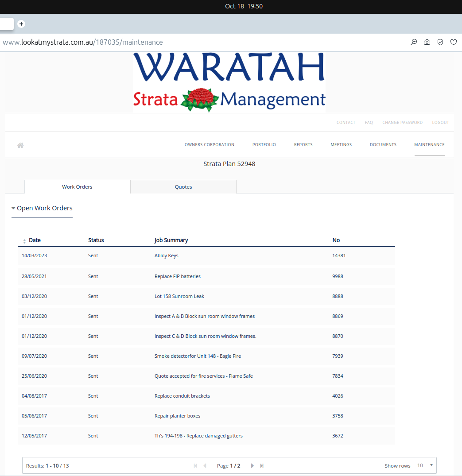Jump to first page arrow in pagination
This screenshot has width=462, height=476.
(x=195, y=466)
